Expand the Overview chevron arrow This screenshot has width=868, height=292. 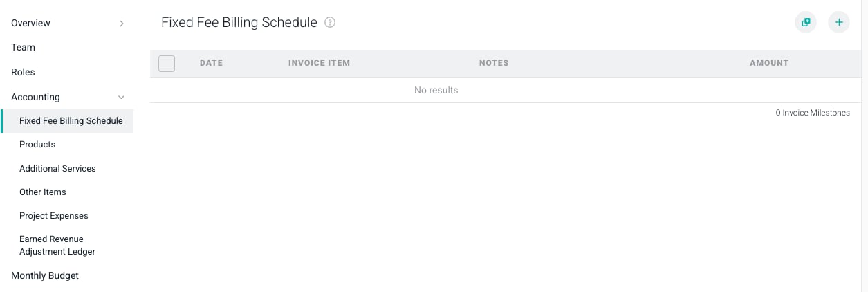pos(122,24)
